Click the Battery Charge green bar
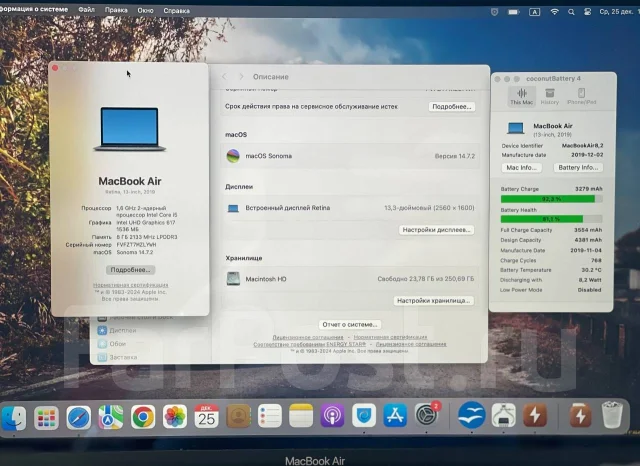The image size is (640, 466). pos(551,199)
